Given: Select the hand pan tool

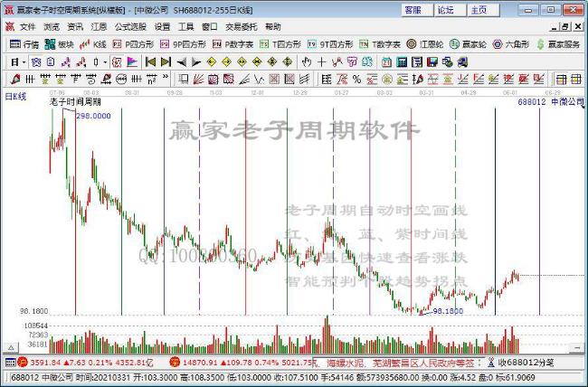Looking at the screenshot, I should tap(307, 61).
